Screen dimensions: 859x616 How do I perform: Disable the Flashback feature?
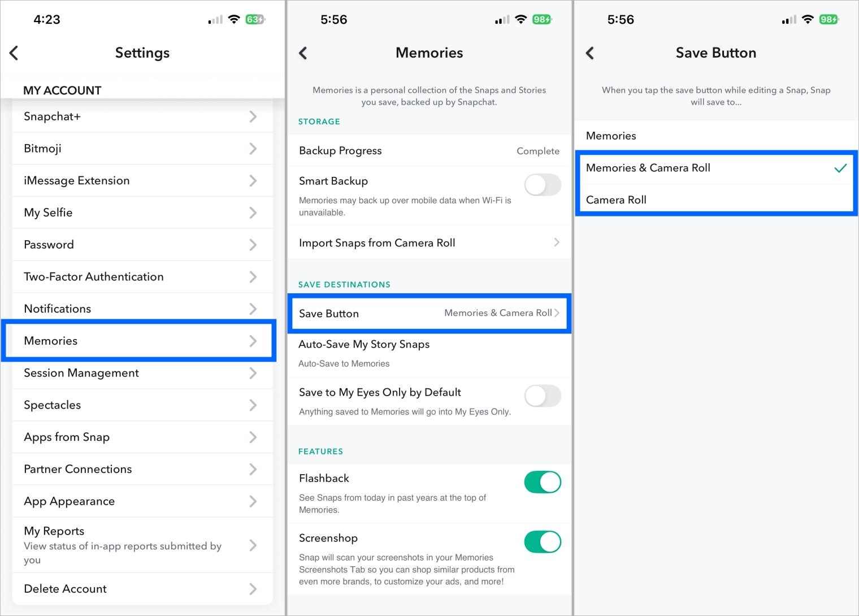542,482
